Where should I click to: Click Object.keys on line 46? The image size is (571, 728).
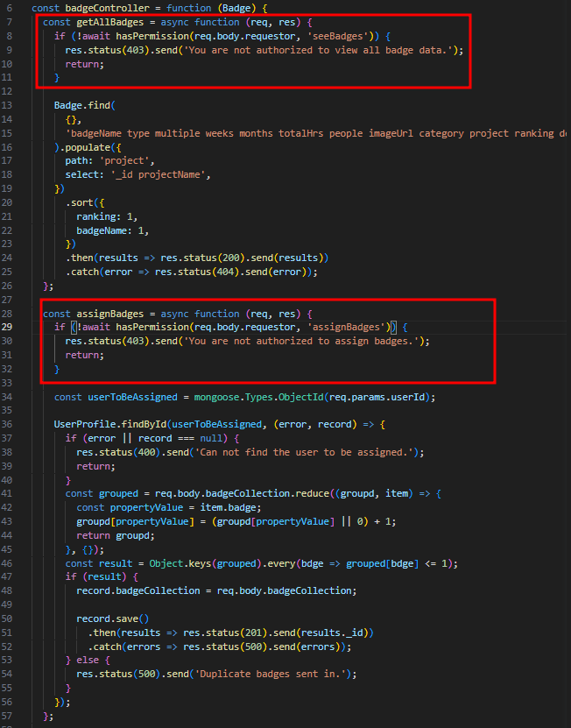click(180, 563)
